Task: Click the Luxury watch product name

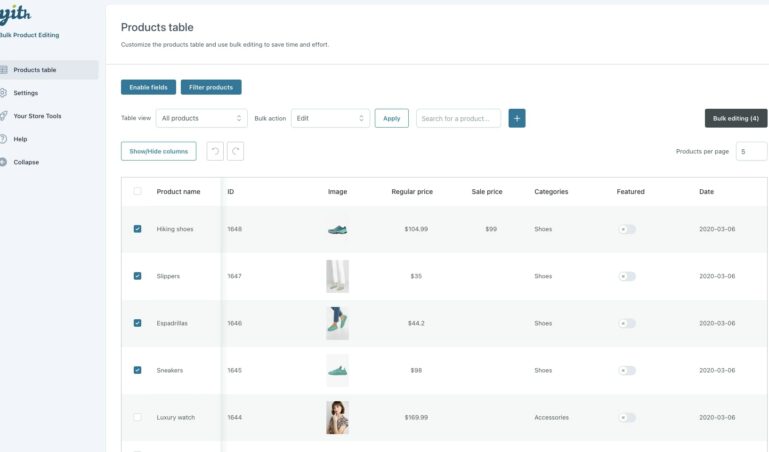Action: pyautogui.click(x=176, y=417)
